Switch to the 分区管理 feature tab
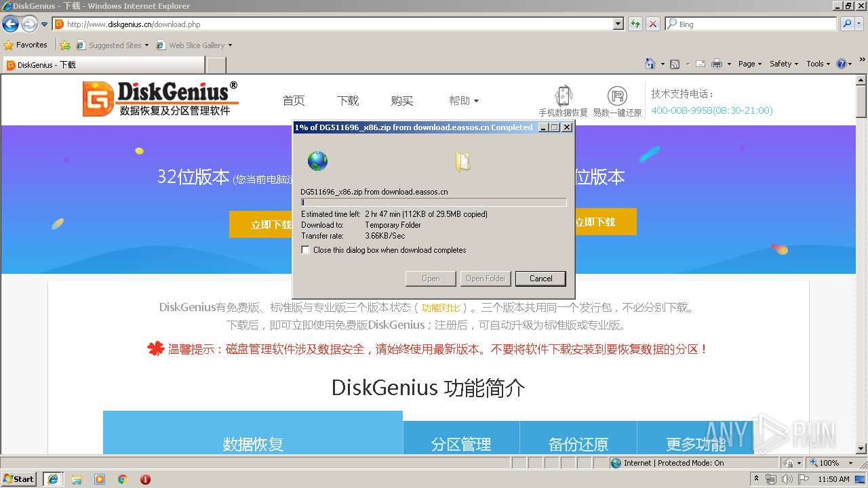Viewport: 868px width, 488px height. (x=461, y=438)
